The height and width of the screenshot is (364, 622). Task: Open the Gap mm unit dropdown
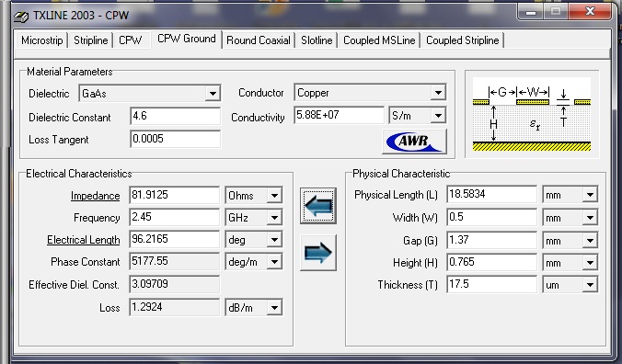pyautogui.click(x=590, y=241)
